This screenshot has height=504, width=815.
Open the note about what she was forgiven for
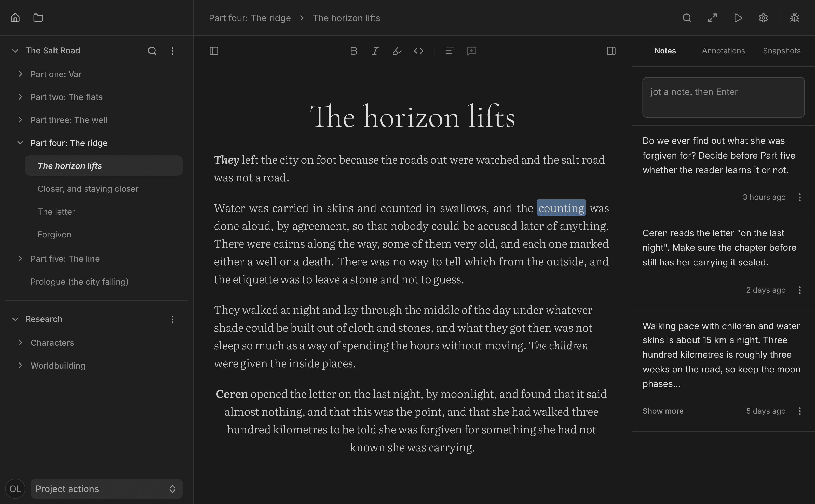[x=719, y=155]
